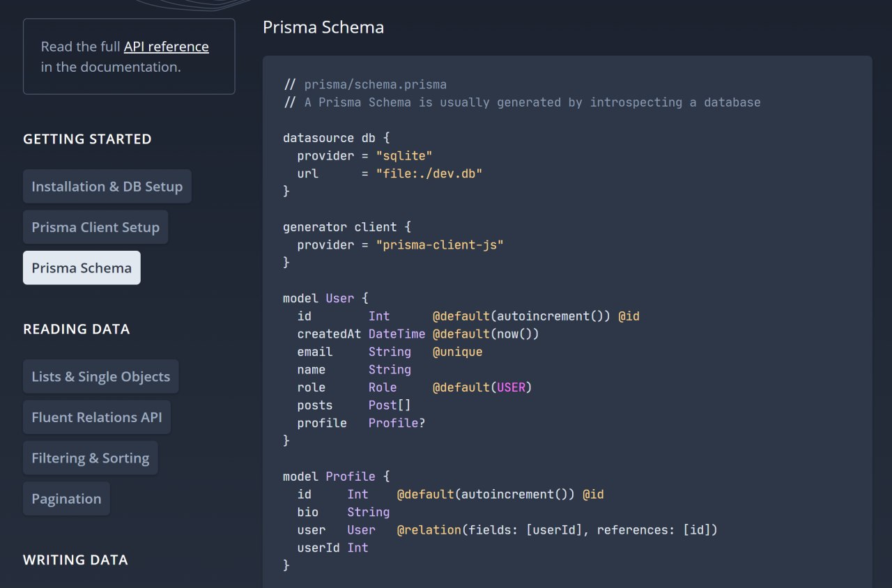Go to Prisma Client Setup

pyautogui.click(x=95, y=227)
